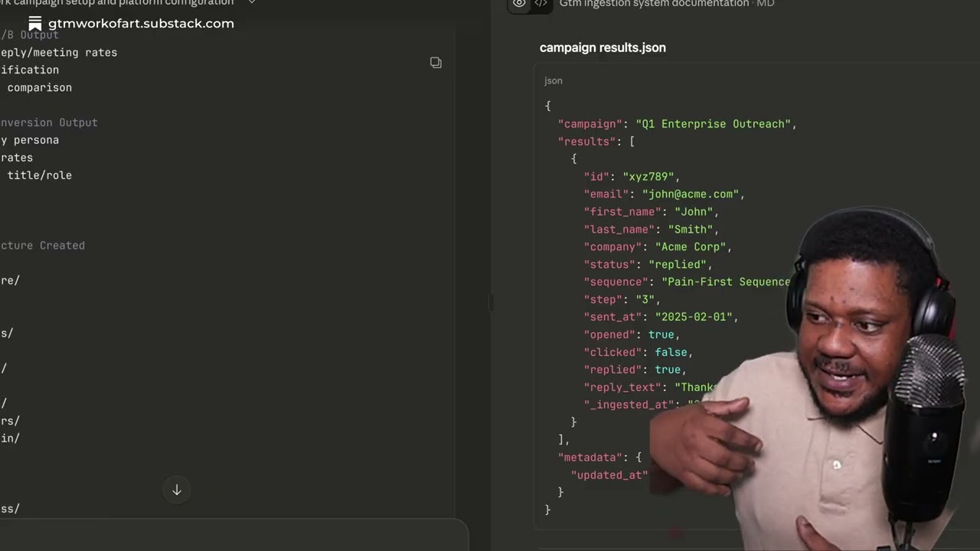Click the 'nversion Output' comment line
The width and height of the screenshot is (980, 551).
[49, 122]
